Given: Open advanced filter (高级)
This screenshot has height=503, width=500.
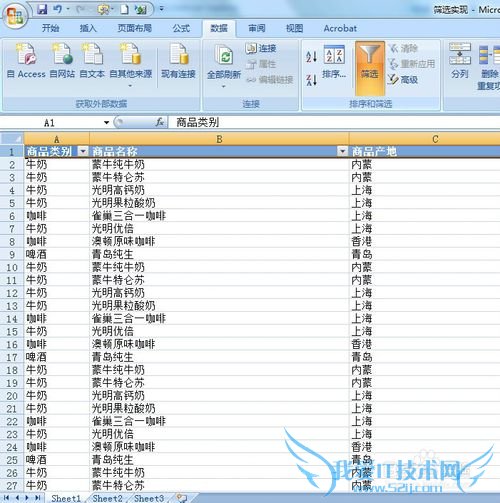Looking at the screenshot, I should click(x=403, y=79).
